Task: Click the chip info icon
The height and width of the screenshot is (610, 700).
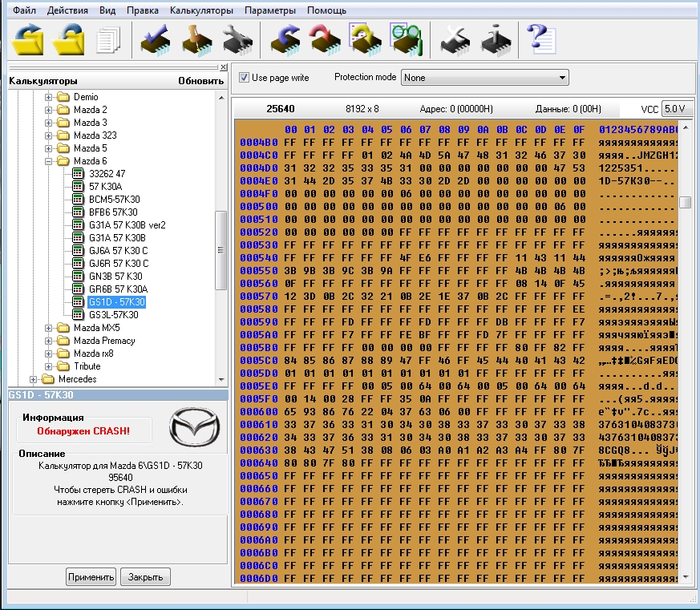Action: pos(496,38)
